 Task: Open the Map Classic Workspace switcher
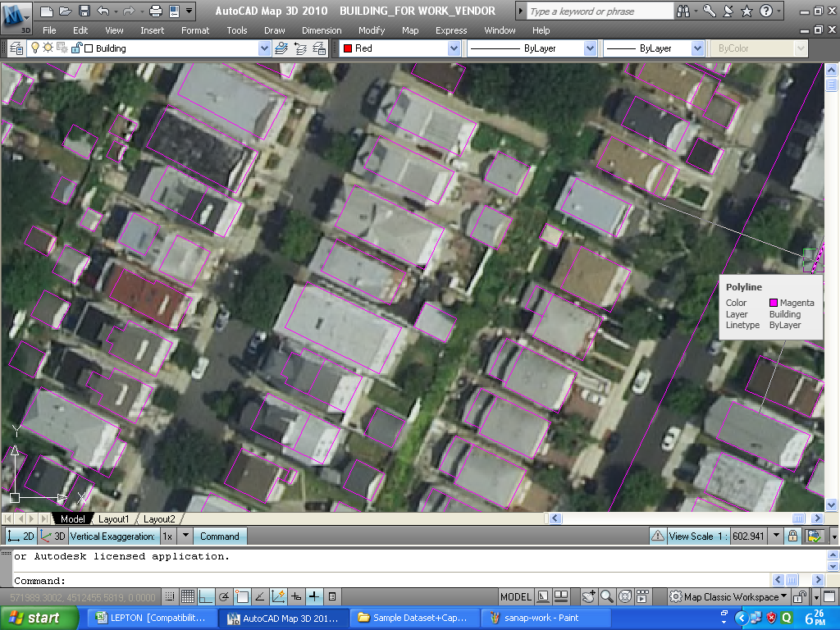(728, 597)
